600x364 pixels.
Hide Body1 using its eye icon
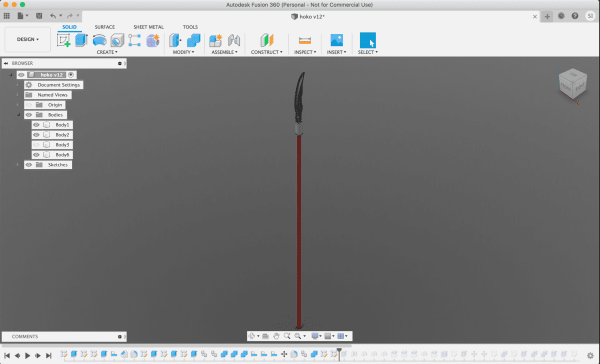pyautogui.click(x=36, y=125)
